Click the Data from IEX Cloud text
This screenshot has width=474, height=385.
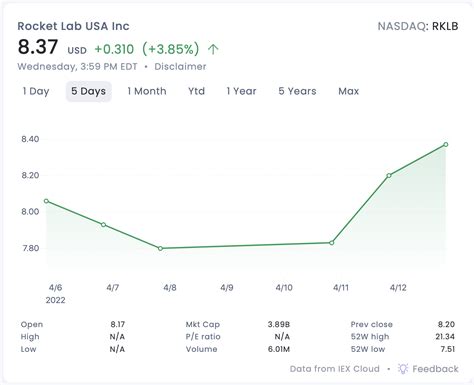pos(335,369)
